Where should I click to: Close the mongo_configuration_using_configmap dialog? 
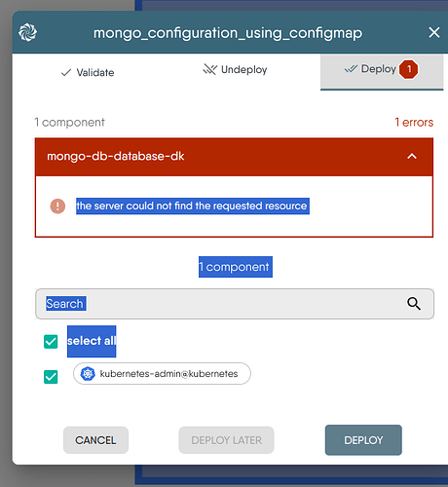tap(434, 32)
